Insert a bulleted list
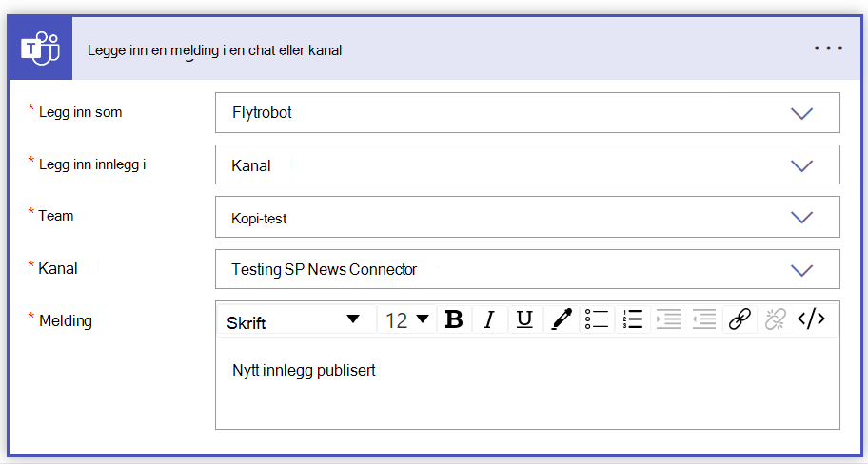 tap(597, 319)
